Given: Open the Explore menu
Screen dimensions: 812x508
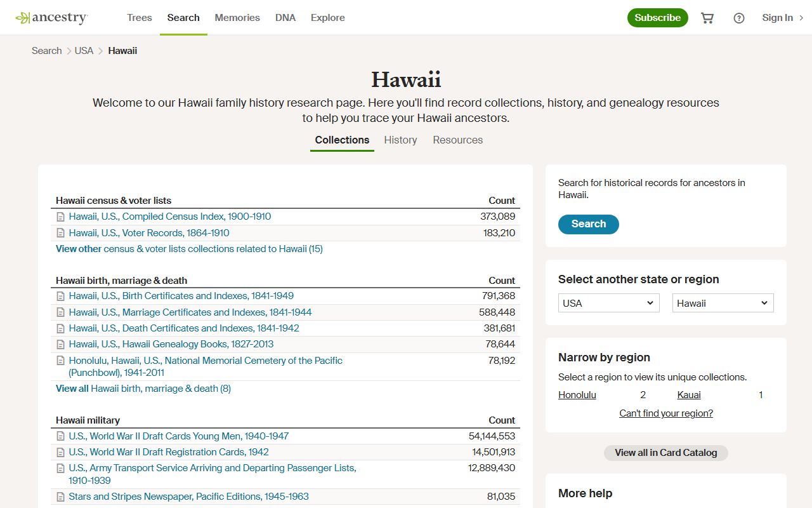Looking at the screenshot, I should 328,18.
